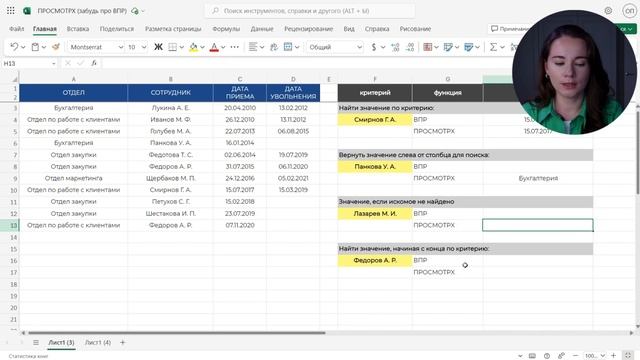Switch to Формулы ribbon tab
Screen dimensions: 640x360
tap(226, 29)
